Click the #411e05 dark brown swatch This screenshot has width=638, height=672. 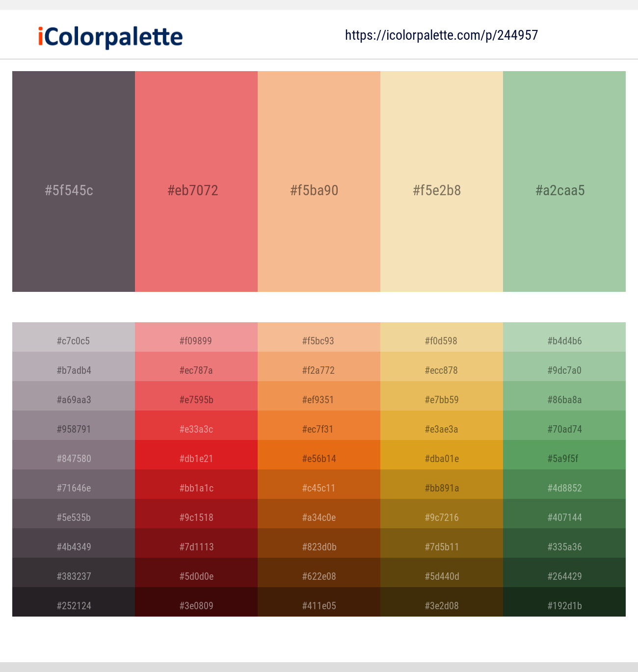pos(319,606)
